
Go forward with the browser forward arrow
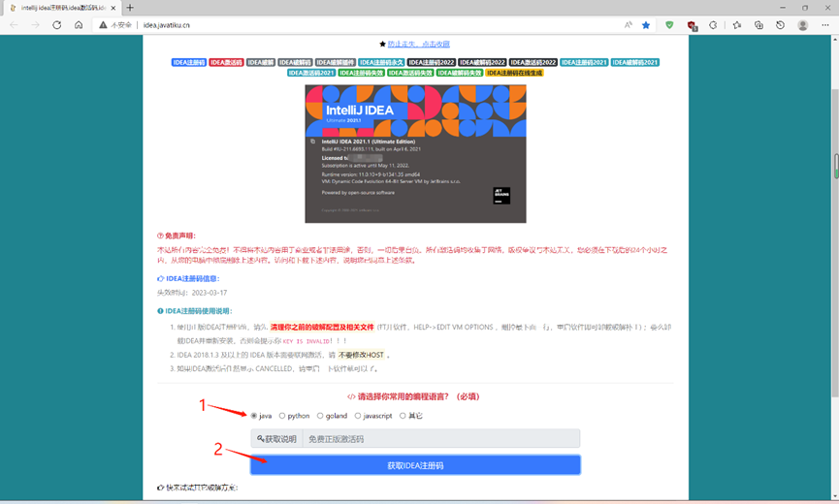coord(35,25)
